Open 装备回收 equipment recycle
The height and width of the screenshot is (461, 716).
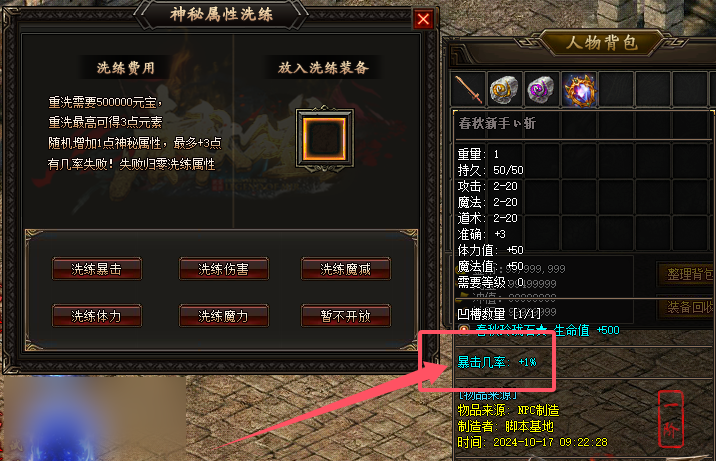(686, 307)
